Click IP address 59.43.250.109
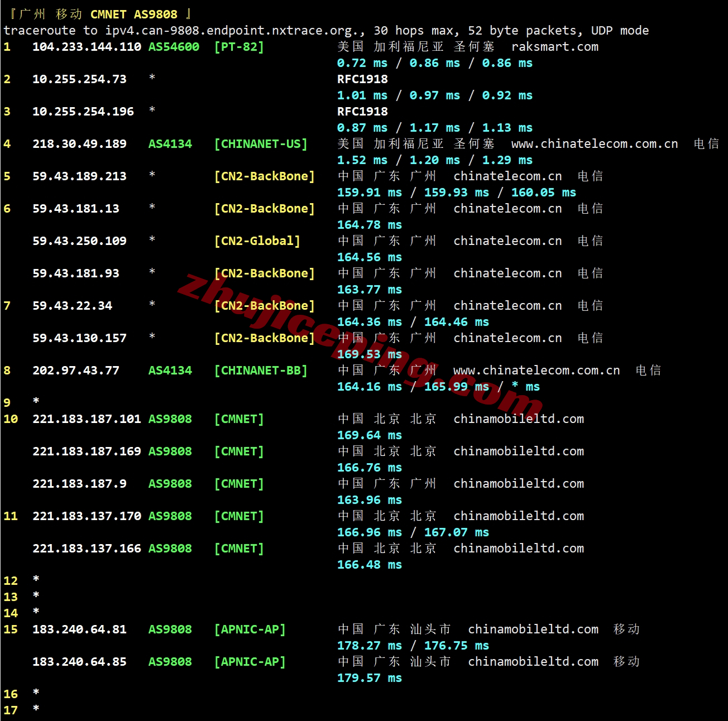 [x=79, y=241]
